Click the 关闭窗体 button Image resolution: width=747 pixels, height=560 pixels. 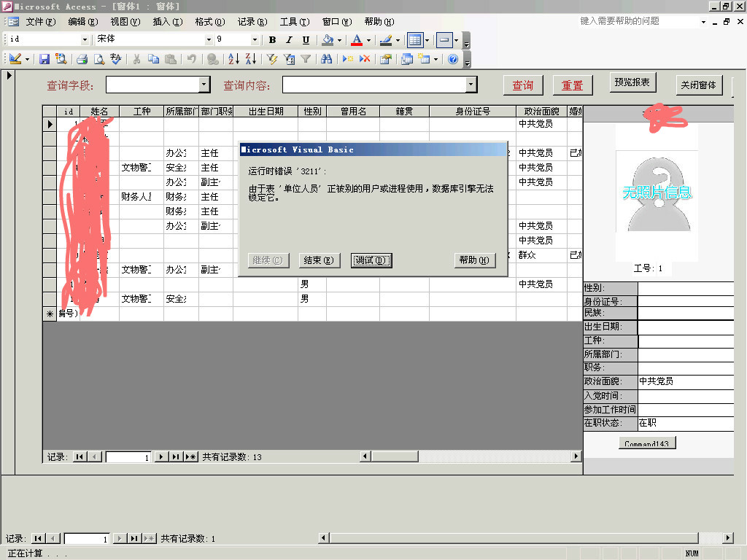point(699,85)
